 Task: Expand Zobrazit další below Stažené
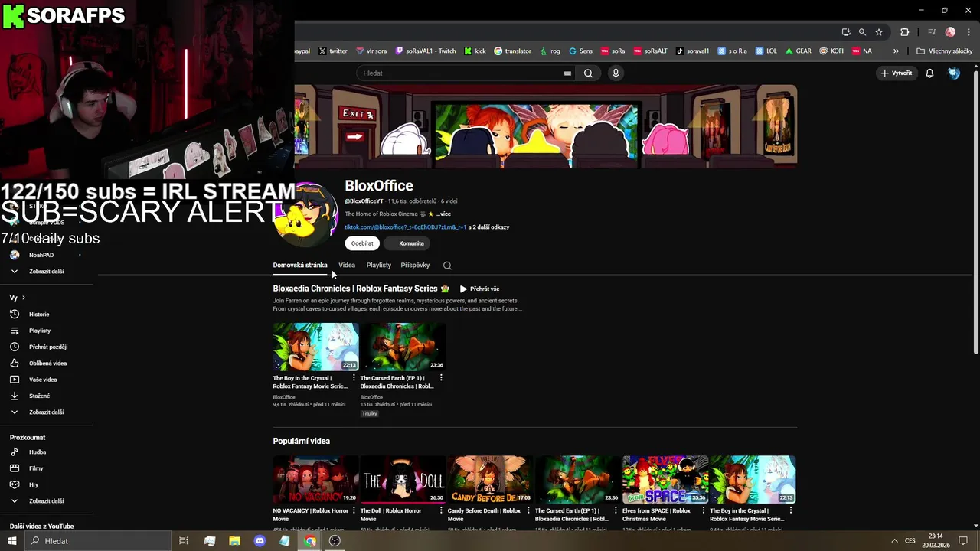(46, 412)
